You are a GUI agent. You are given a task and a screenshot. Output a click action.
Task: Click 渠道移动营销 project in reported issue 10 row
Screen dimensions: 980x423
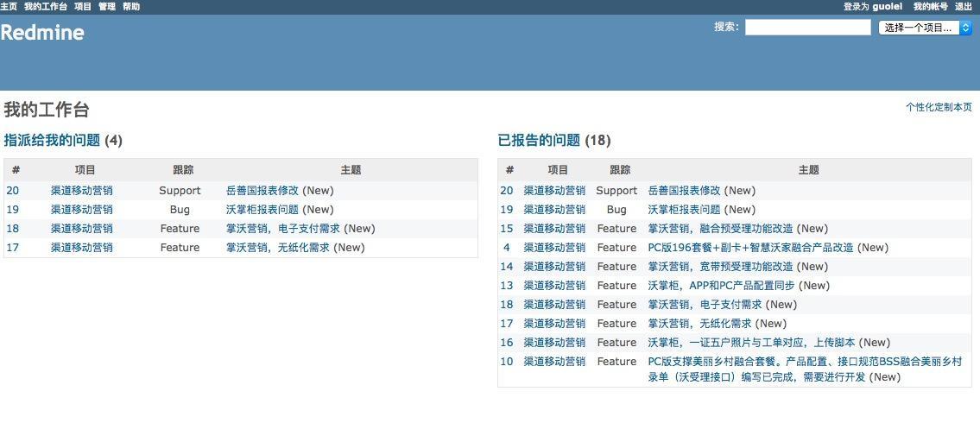pos(554,362)
